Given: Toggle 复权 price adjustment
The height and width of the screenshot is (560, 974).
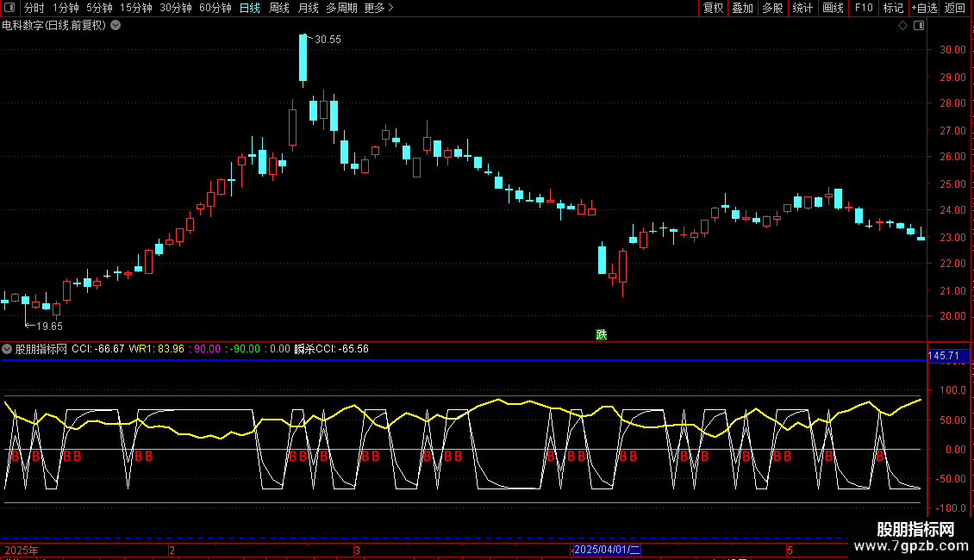Looking at the screenshot, I should tap(713, 9).
